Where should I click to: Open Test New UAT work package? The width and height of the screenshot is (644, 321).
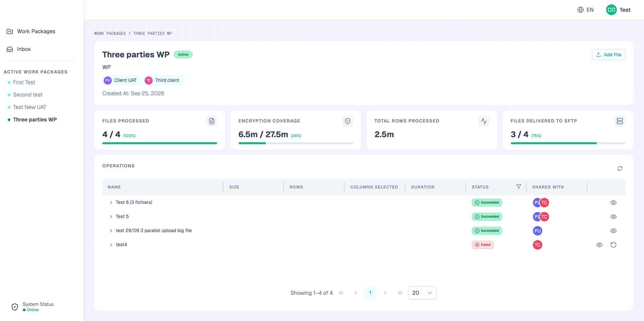point(30,107)
